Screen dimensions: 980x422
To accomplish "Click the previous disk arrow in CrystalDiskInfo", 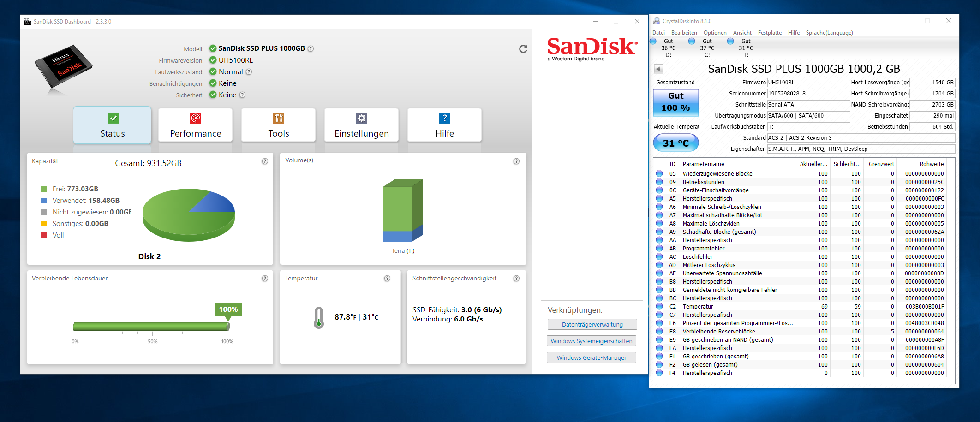I will point(658,69).
